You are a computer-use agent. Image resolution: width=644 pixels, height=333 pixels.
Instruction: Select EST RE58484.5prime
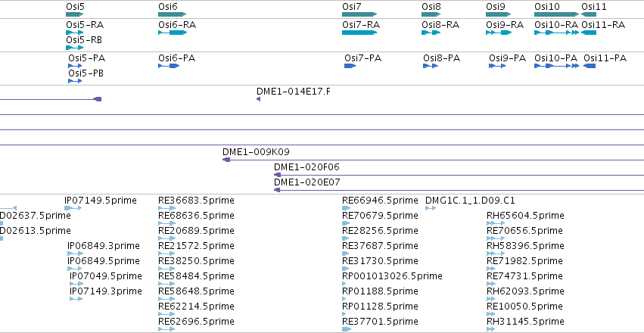click(x=166, y=284)
